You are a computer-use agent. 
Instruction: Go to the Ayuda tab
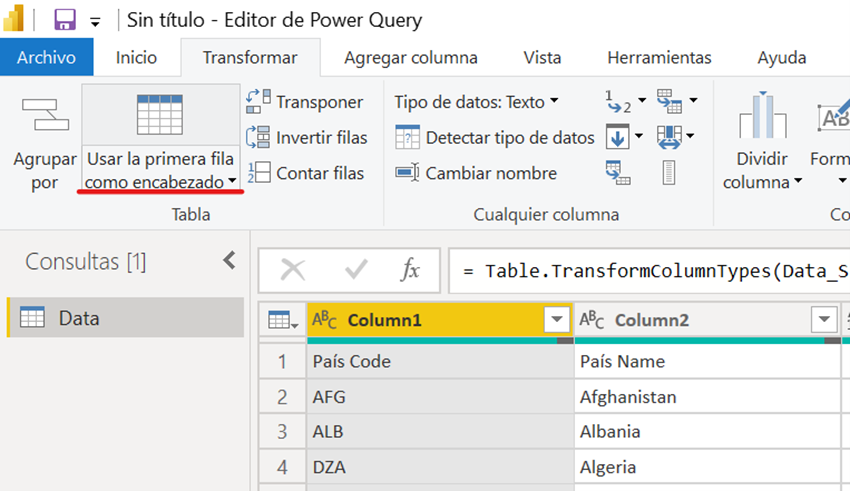tap(782, 57)
